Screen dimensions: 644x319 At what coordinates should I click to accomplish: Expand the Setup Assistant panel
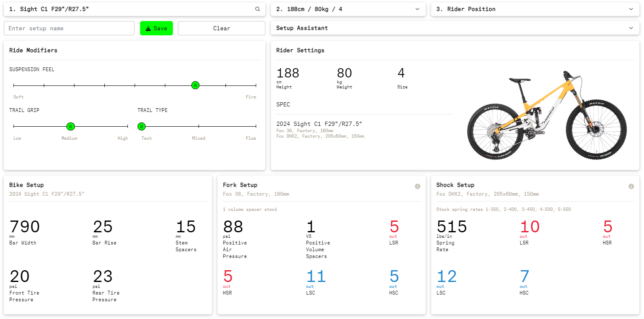click(455, 28)
